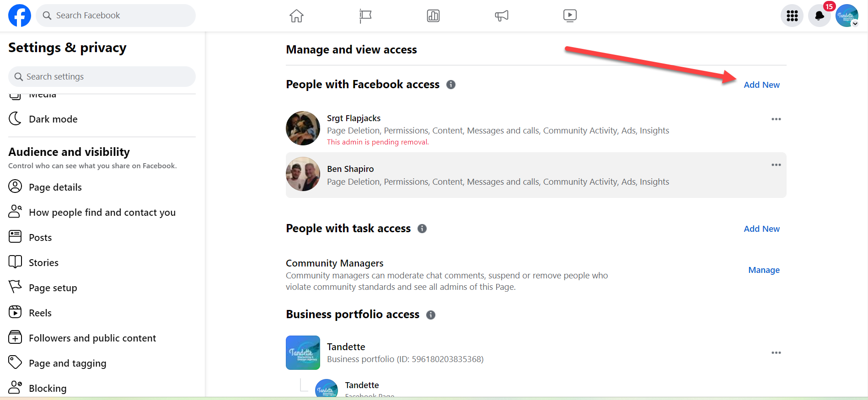The height and width of the screenshot is (400, 868).
Task: Click the Followers and public content icon
Action: (15, 337)
